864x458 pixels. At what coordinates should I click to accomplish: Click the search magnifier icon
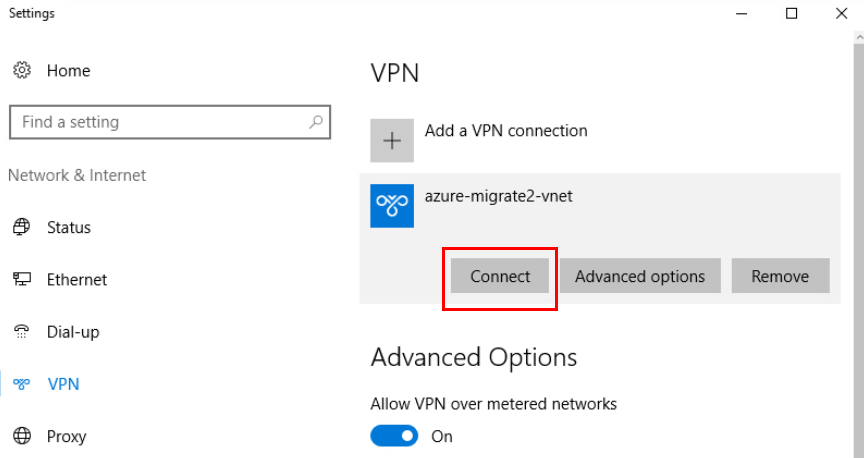[316, 122]
